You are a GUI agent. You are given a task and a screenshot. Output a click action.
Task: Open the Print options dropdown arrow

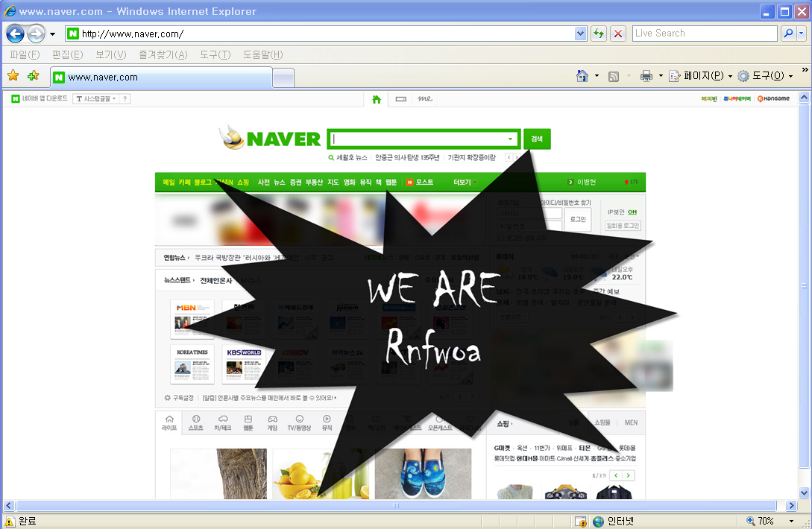point(661,76)
